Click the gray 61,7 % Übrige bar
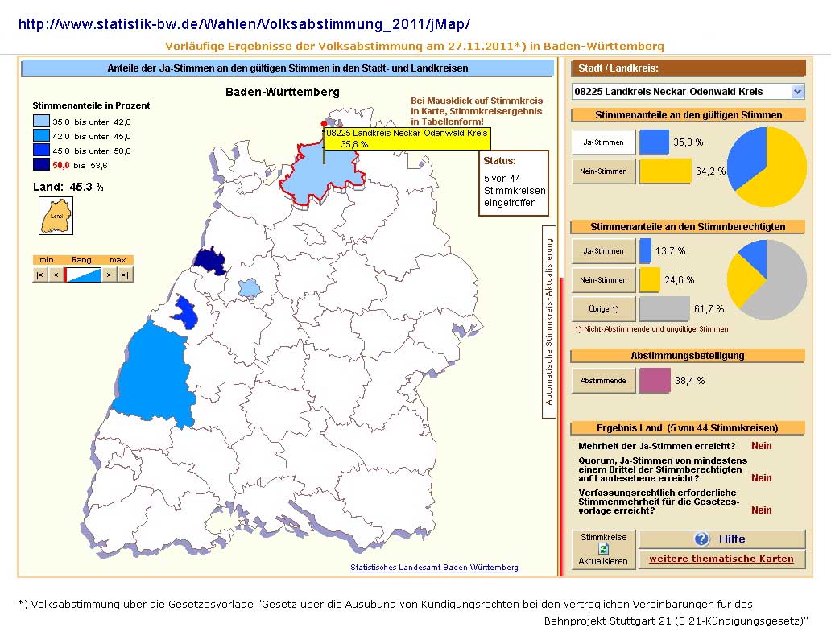 (x=664, y=309)
